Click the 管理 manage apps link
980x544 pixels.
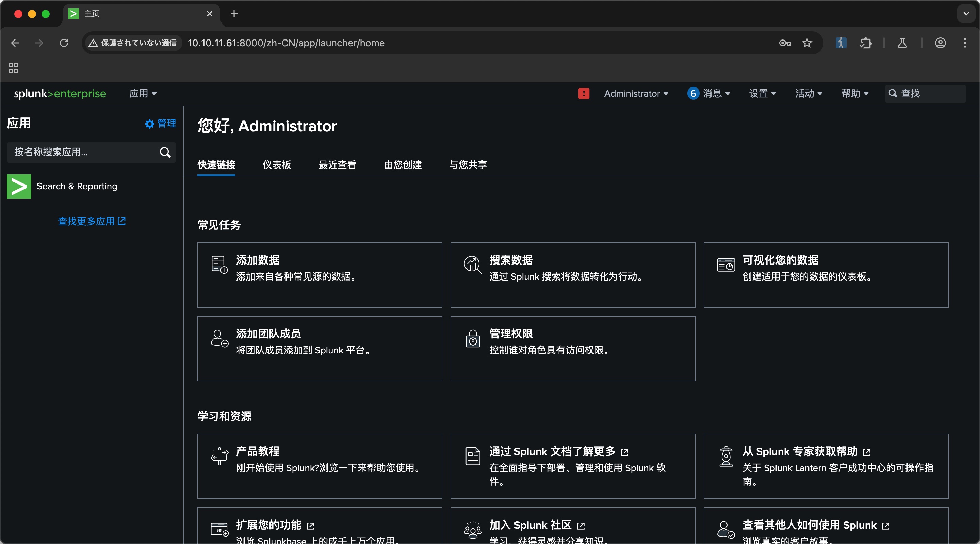[161, 123]
